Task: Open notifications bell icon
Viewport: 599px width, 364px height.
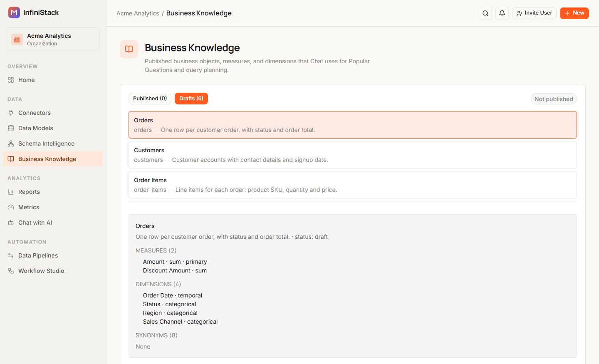Action: point(502,13)
